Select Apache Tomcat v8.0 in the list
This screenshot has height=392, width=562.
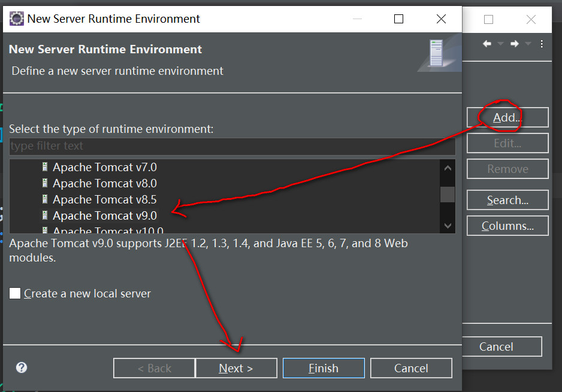click(x=105, y=183)
